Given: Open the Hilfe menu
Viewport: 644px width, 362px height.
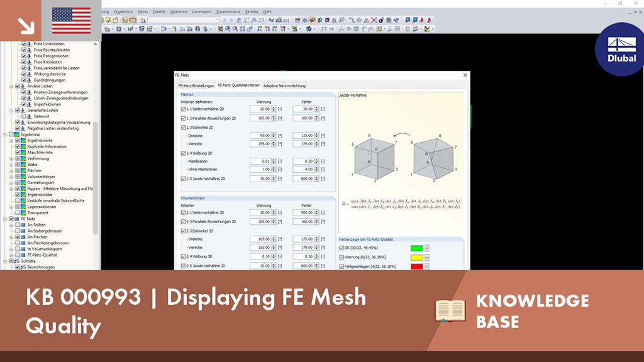Looking at the screenshot, I should pos(267,12).
